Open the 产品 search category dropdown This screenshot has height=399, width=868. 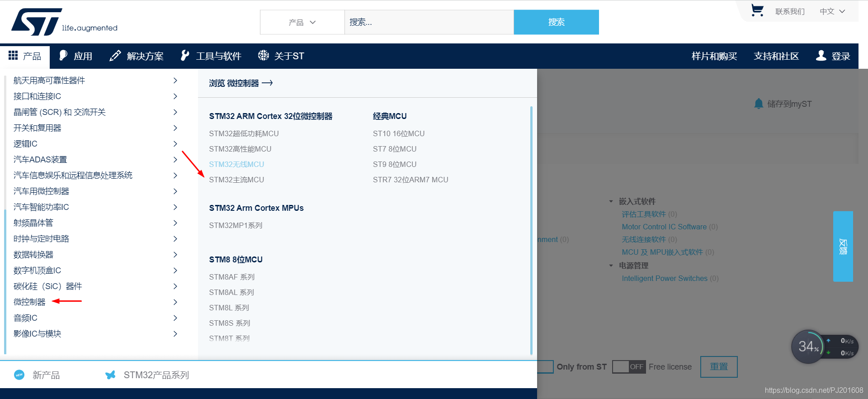pyautogui.click(x=302, y=22)
